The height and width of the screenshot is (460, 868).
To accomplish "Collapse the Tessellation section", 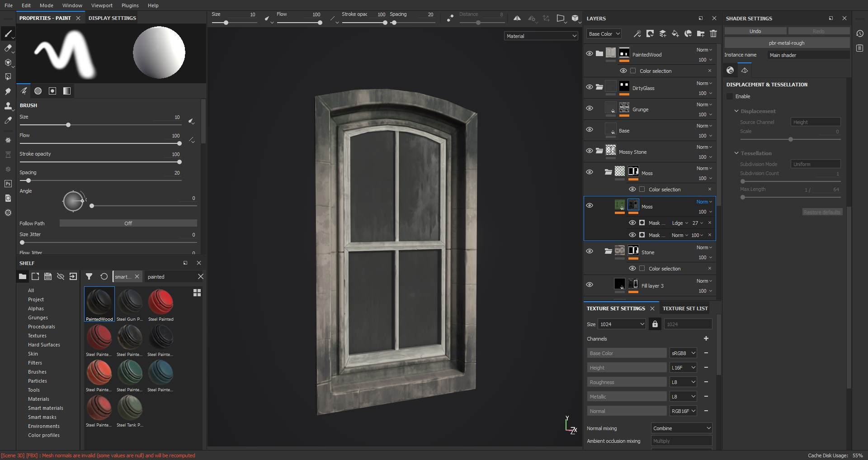I will pos(736,153).
